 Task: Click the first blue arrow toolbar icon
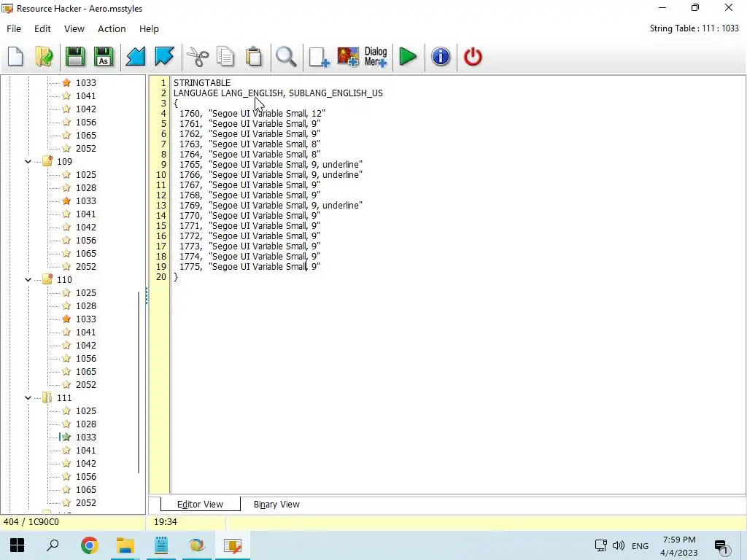[x=135, y=57]
